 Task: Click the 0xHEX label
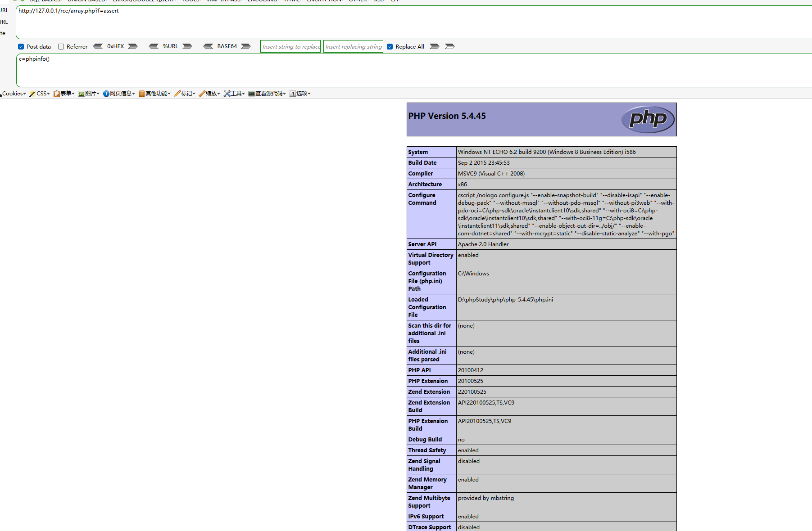click(x=115, y=46)
